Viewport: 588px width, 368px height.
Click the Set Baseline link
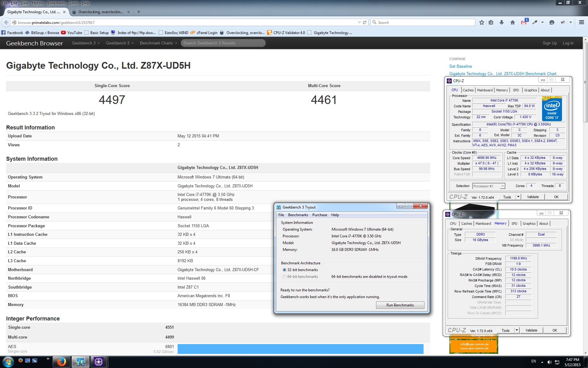click(x=460, y=66)
